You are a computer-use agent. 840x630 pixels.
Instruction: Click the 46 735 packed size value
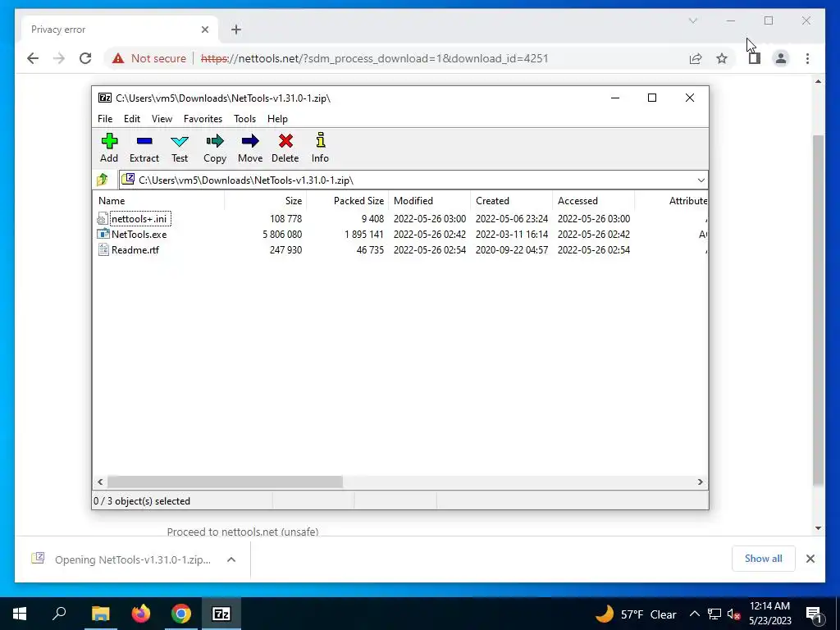click(x=370, y=249)
